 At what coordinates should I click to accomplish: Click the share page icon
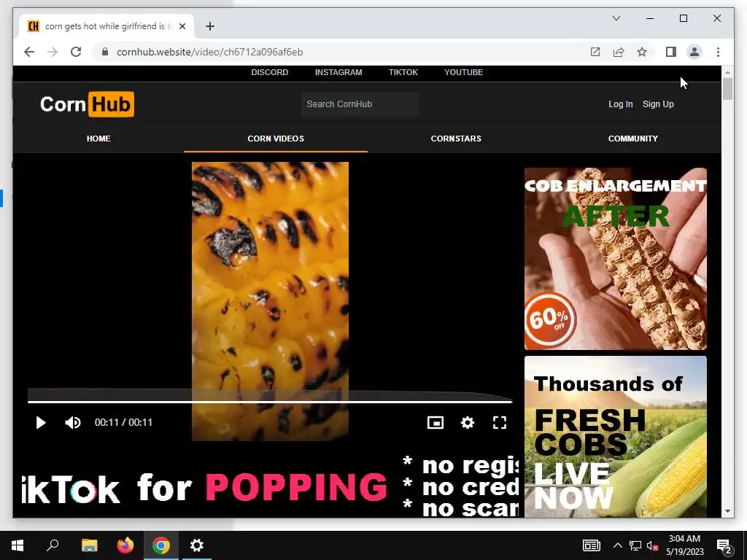coord(619,52)
